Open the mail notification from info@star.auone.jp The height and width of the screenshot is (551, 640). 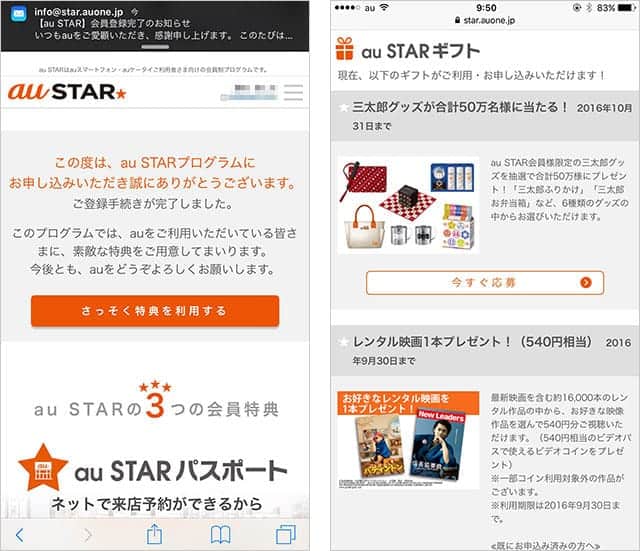pos(155,26)
